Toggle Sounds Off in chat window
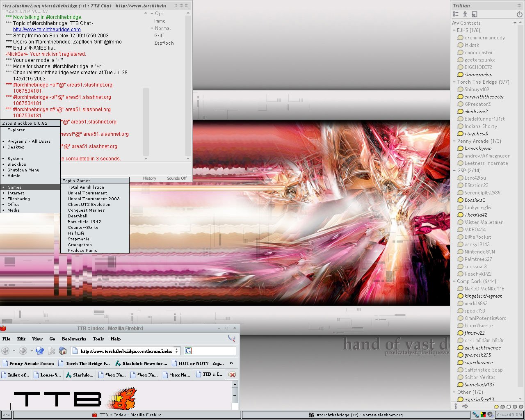This screenshot has height=420, width=525. (x=177, y=178)
